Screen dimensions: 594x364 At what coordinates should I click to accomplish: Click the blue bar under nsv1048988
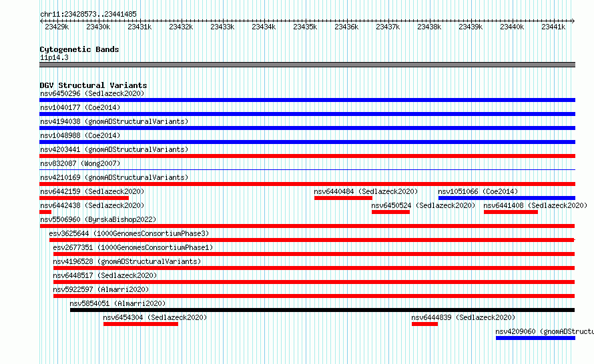pyautogui.click(x=307, y=142)
